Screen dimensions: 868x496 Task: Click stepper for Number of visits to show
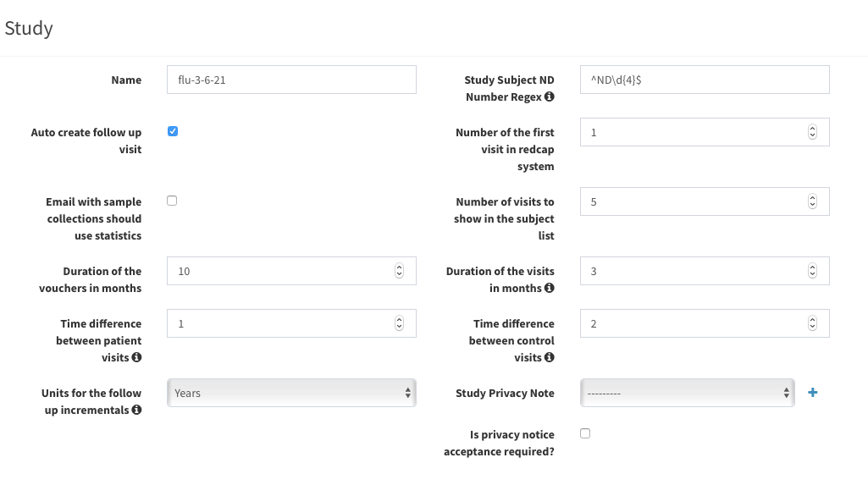(812, 201)
